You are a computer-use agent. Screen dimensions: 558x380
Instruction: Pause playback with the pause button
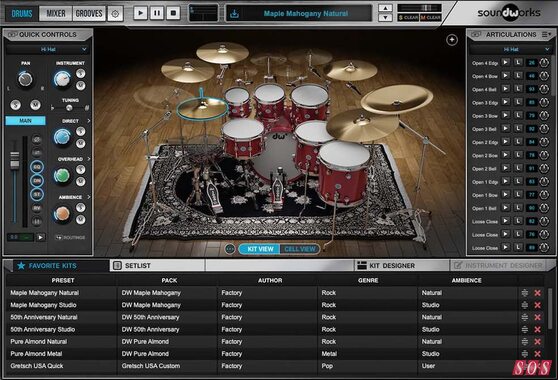point(157,14)
